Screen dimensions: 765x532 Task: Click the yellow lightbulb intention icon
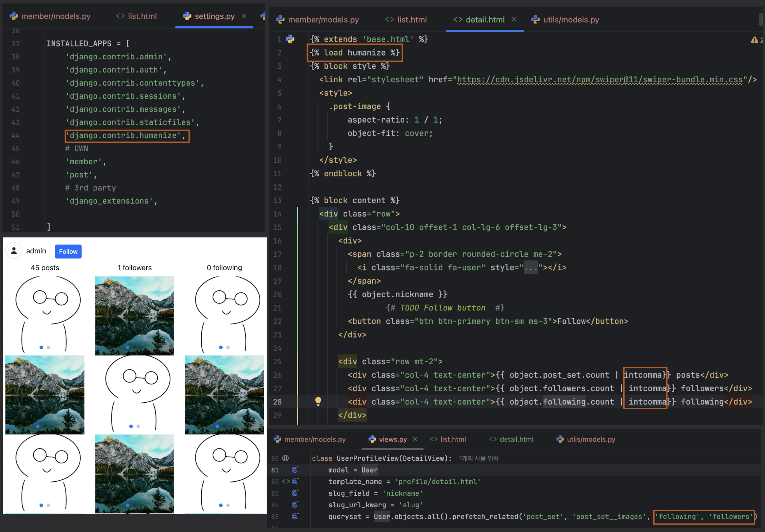pyautogui.click(x=318, y=401)
